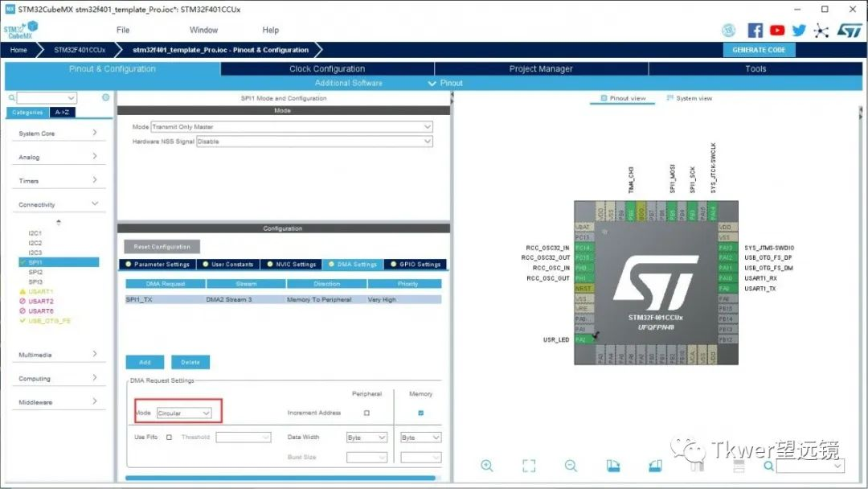Open the NVIC Settings tab

(x=291, y=264)
